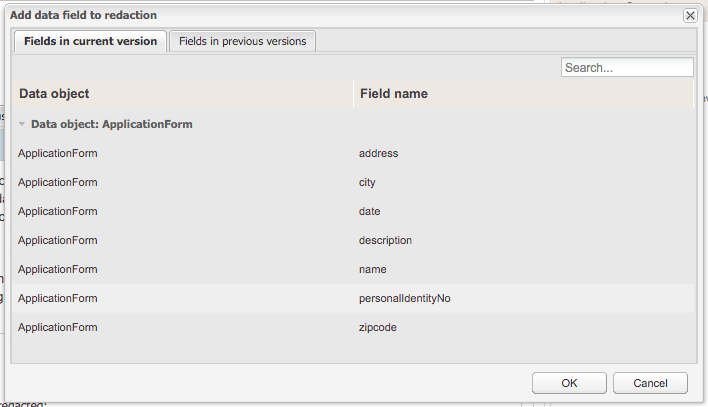The height and width of the screenshot is (407, 708).
Task: Close the Add data field dialog
Action: [x=690, y=16]
